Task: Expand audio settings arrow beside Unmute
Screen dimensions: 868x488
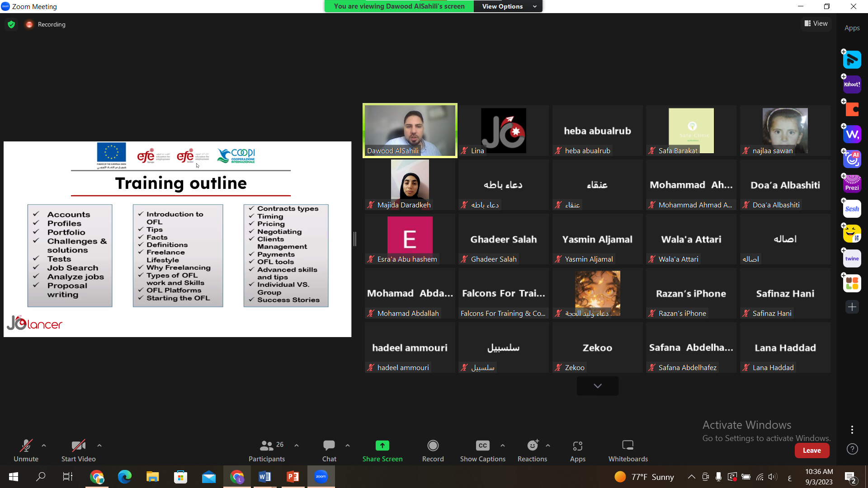Action: [x=44, y=446]
